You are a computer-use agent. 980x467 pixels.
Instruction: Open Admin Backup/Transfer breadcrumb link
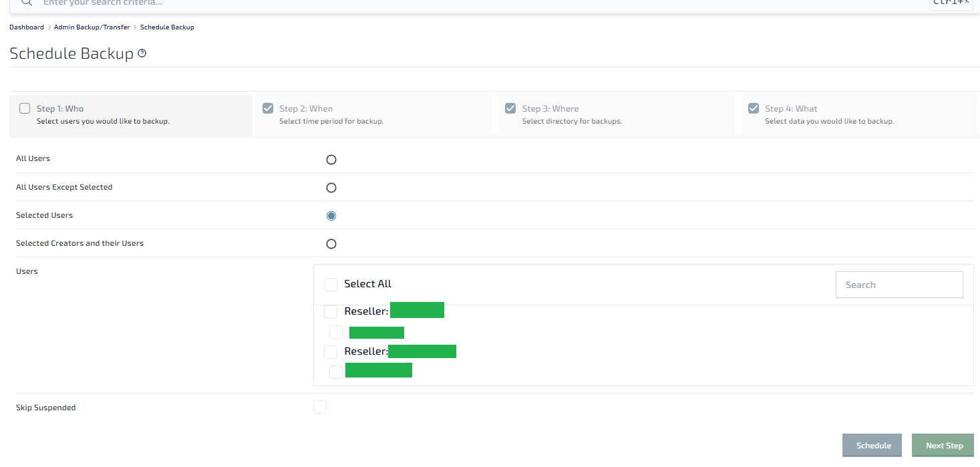pyautogui.click(x=92, y=27)
